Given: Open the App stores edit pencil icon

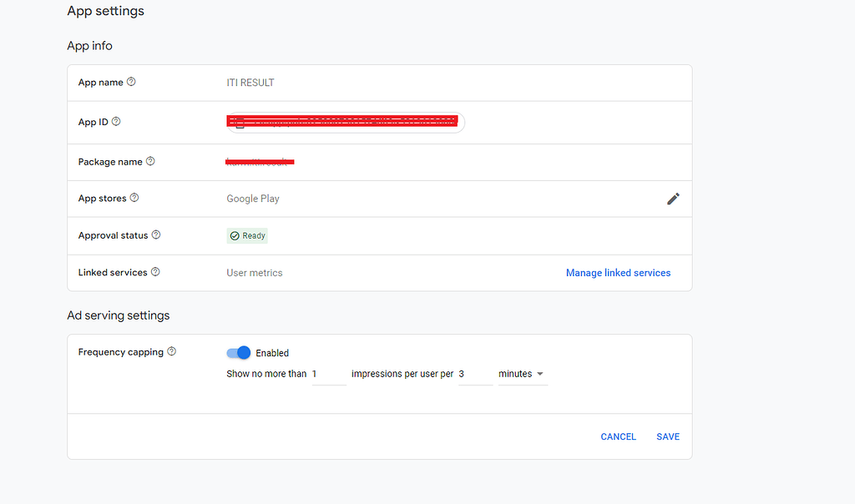Looking at the screenshot, I should (673, 199).
